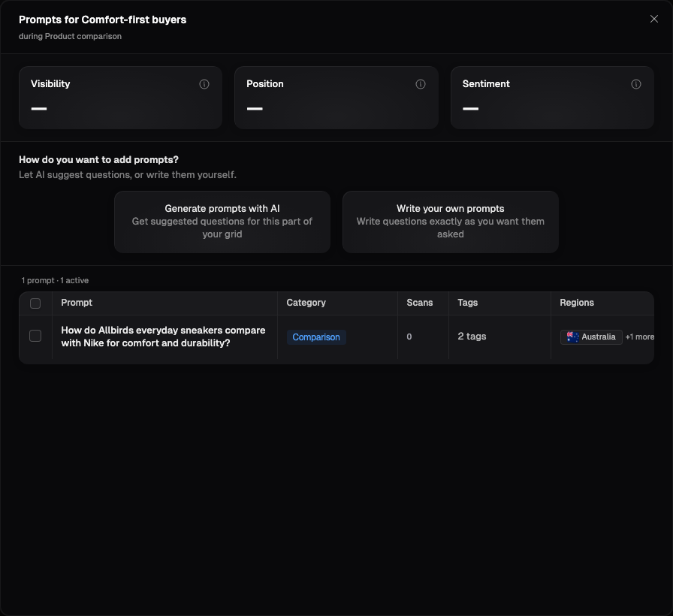Close the Prompts for Comfort-first buyers dialog
This screenshot has width=673, height=616.
[x=654, y=19]
